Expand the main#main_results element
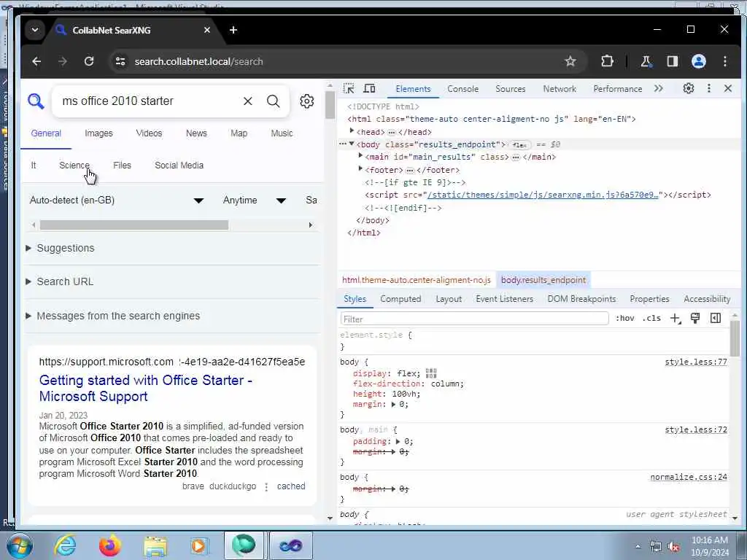The width and height of the screenshot is (747, 560). [x=360, y=156]
